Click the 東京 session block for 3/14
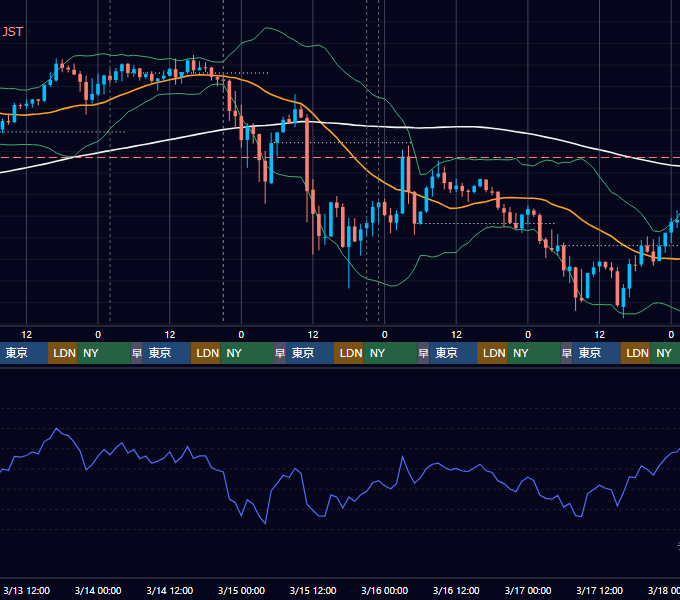The height and width of the screenshot is (600, 680). pyautogui.click(x=167, y=353)
